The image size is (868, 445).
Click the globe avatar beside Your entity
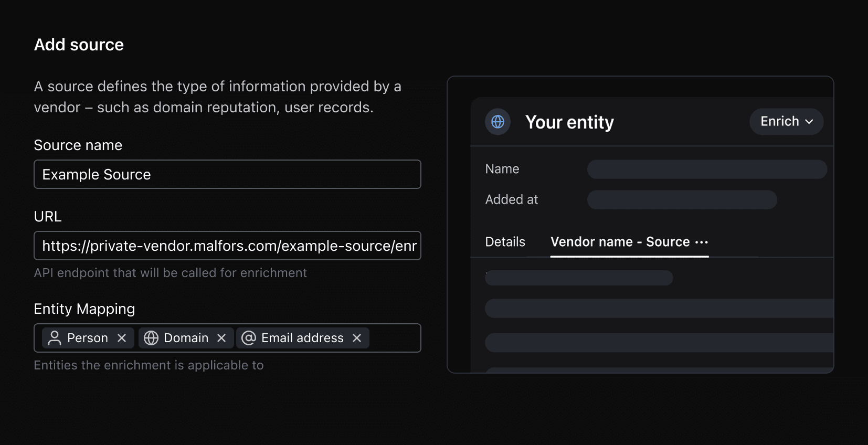click(497, 122)
